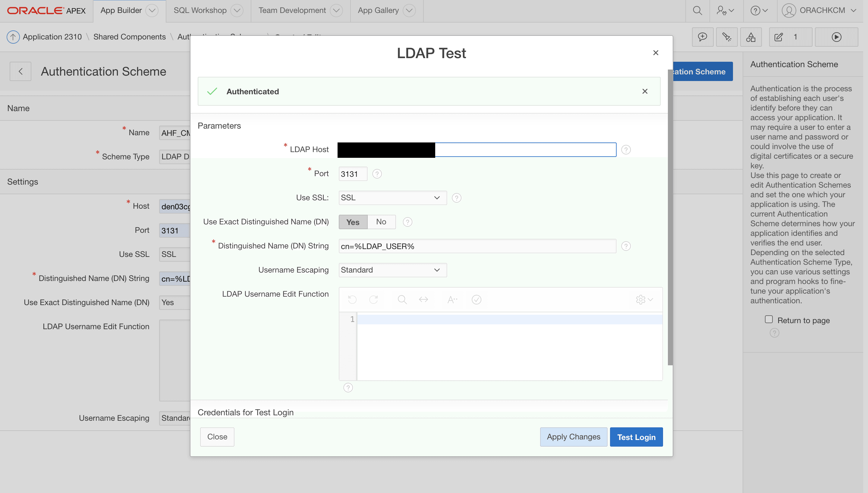Show help for the LDAP Host field

point(626,150)
